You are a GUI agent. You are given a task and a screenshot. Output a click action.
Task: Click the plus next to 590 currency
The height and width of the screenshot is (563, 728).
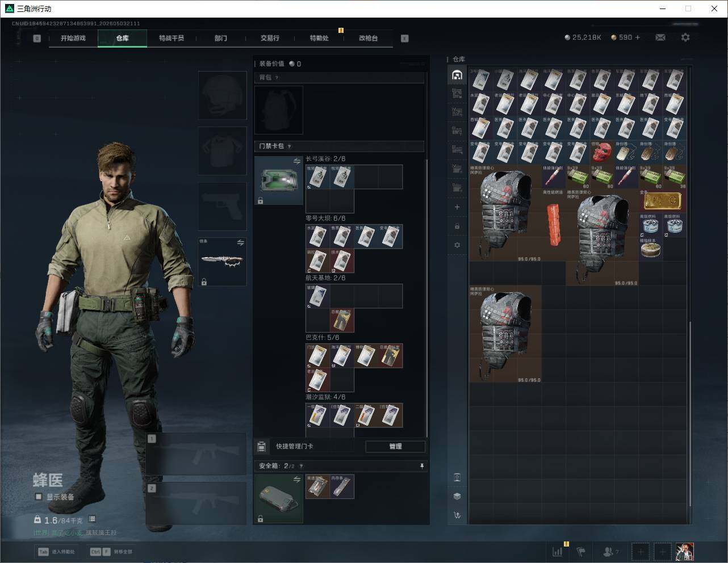(638, 37)
